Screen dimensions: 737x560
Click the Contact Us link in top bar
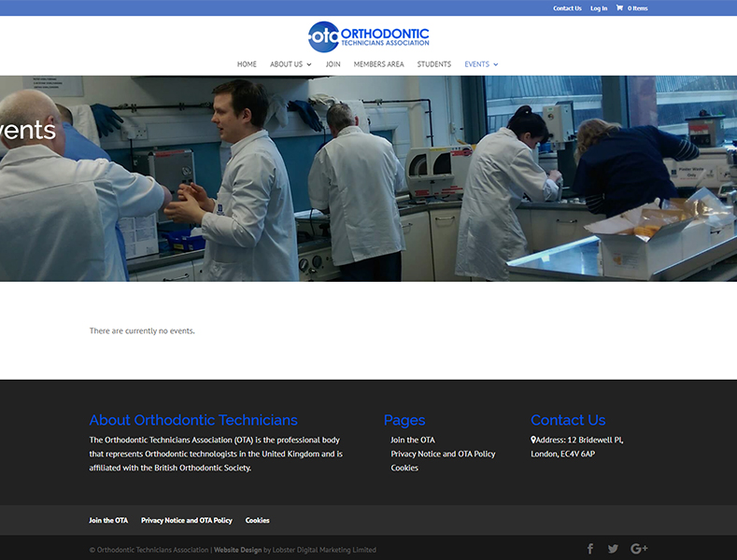click(x=567, y=8)
